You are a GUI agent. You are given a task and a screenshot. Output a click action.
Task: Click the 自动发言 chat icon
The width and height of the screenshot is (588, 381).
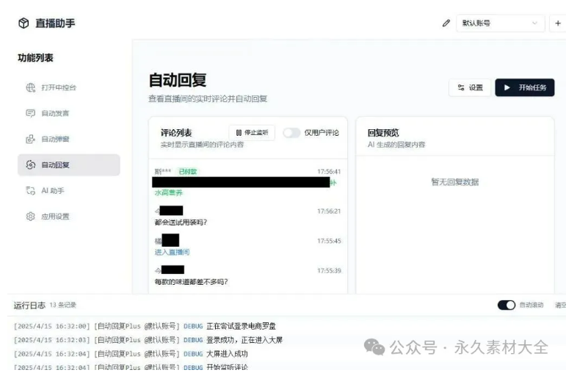[x=31, y=114]
